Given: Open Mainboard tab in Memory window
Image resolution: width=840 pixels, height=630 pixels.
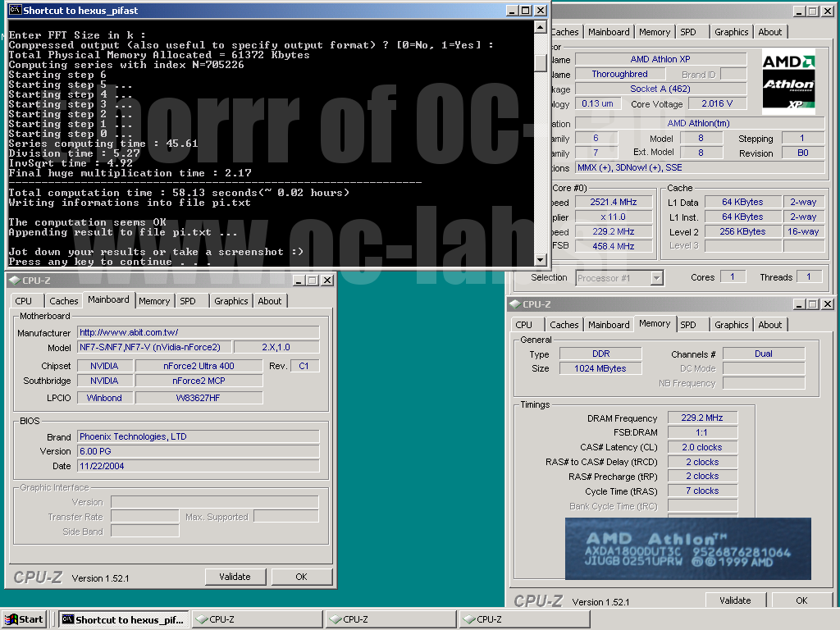Looking at the screenshot, I should (x=609, y=325).
